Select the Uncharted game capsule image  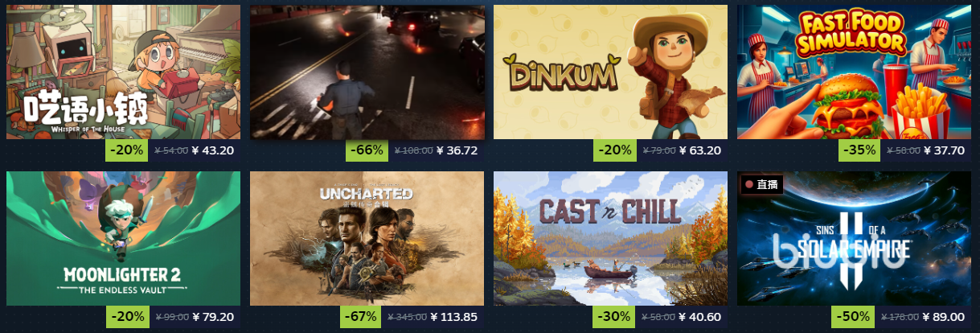tap(367, 238)
